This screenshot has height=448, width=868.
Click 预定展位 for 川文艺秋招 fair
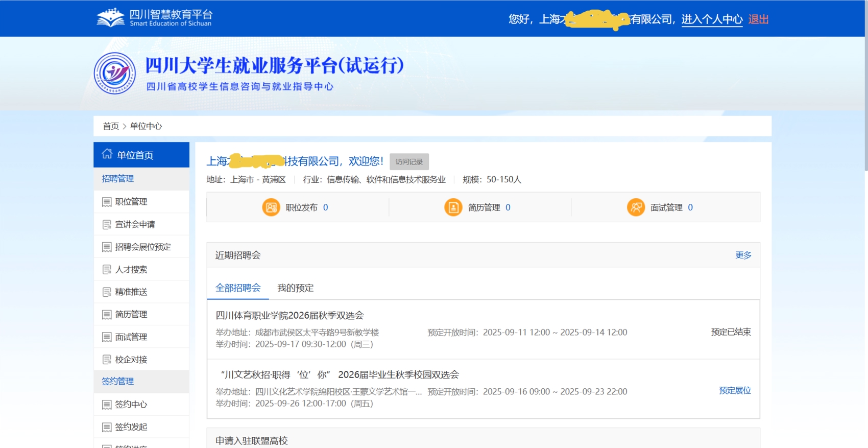point(735,390)
